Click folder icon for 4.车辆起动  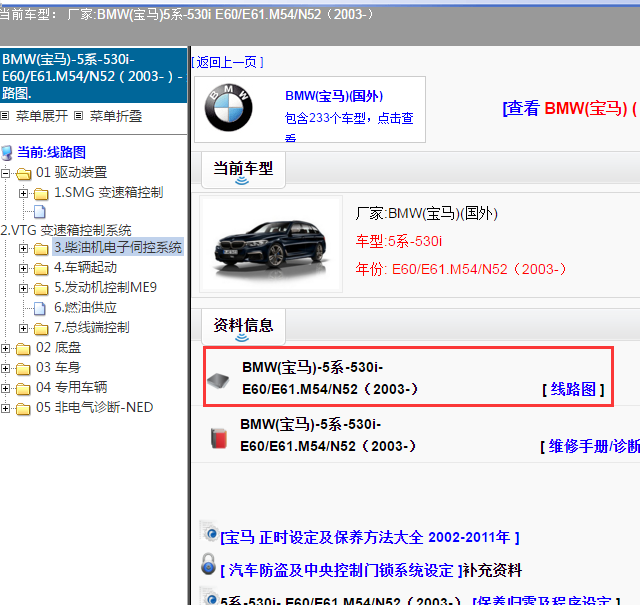[x=41, y=268]
